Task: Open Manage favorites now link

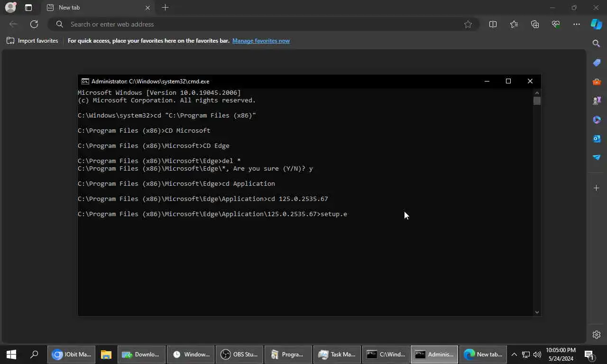Action: pos(261,41)
